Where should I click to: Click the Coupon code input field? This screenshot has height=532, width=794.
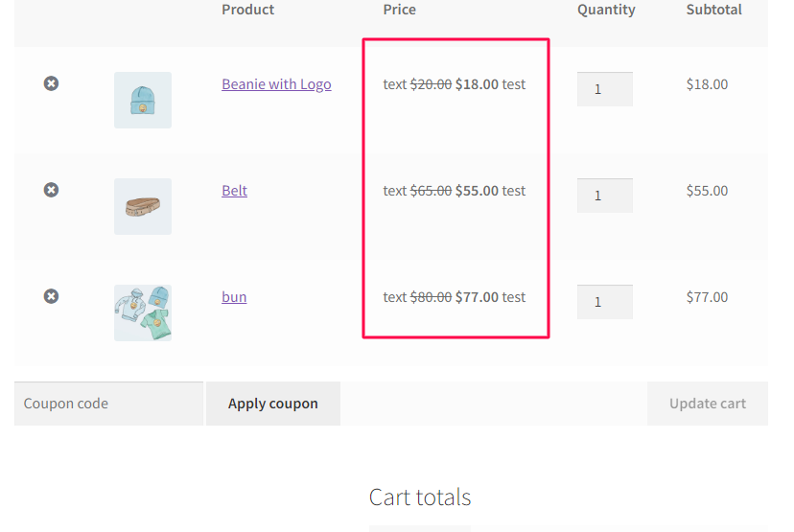[109, 404]
